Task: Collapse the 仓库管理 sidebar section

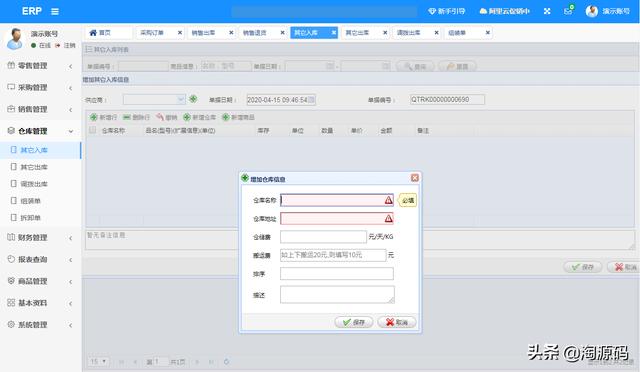Action: 41,131
